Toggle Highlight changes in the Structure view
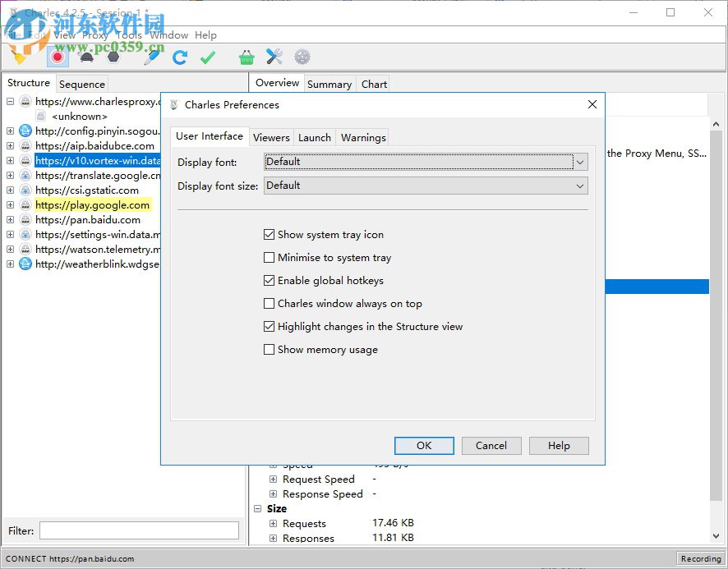 pyautogui.click(x=269, y=326)
